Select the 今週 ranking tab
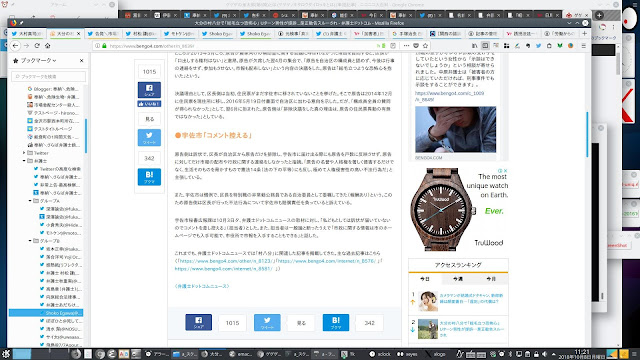Viewport: 640px width, 360px height. (x=458, y=279)
